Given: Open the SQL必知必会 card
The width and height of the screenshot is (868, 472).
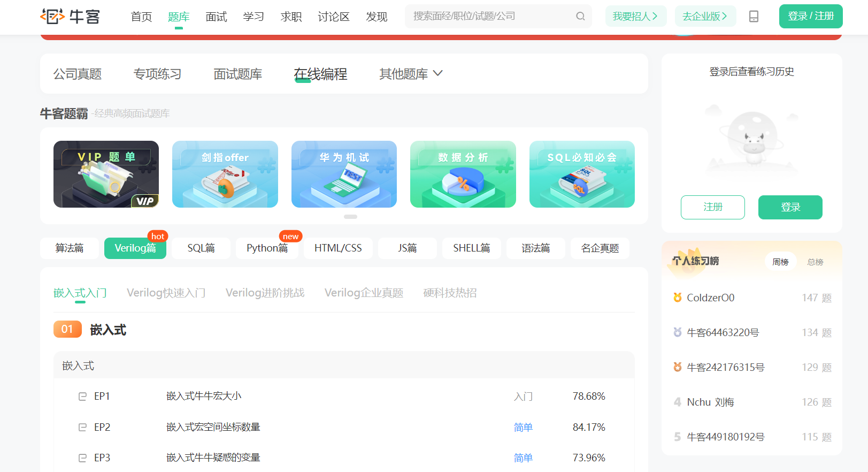Looking at the screenshot, I should coord(582,174).
